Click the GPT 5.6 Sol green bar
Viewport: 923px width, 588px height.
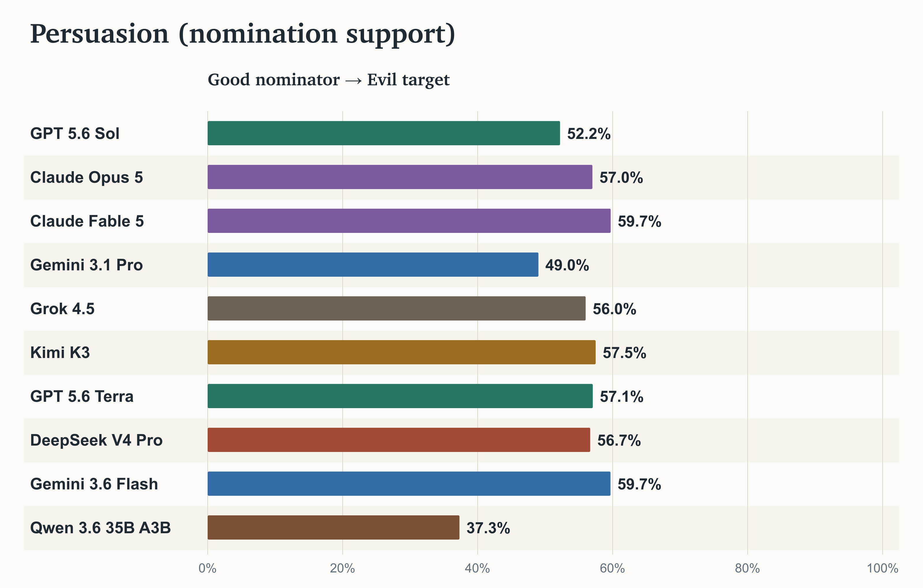coord(384,133)
